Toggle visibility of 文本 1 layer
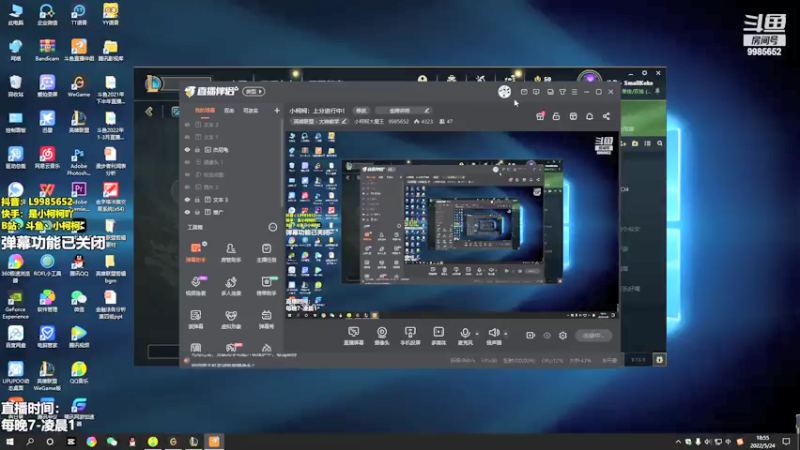 tap(187, 137)
